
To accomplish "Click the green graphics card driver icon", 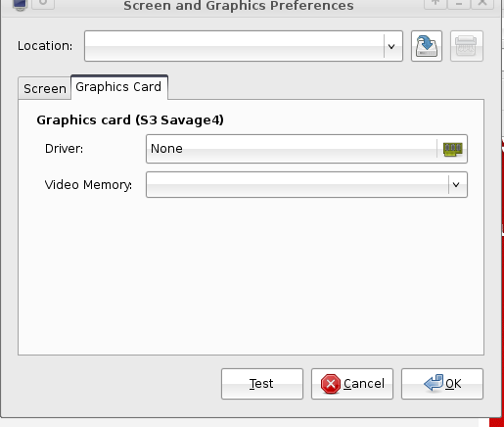I will (x=453, y=149).
